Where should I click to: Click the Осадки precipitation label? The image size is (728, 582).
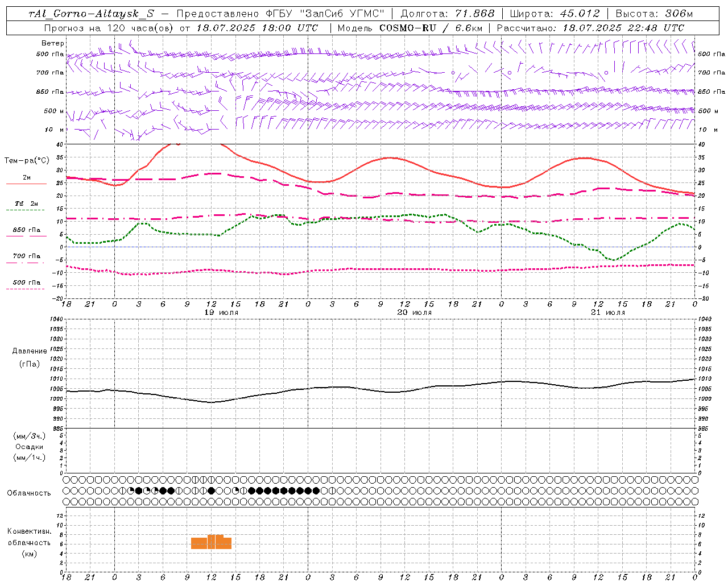(x=30, y=447)
